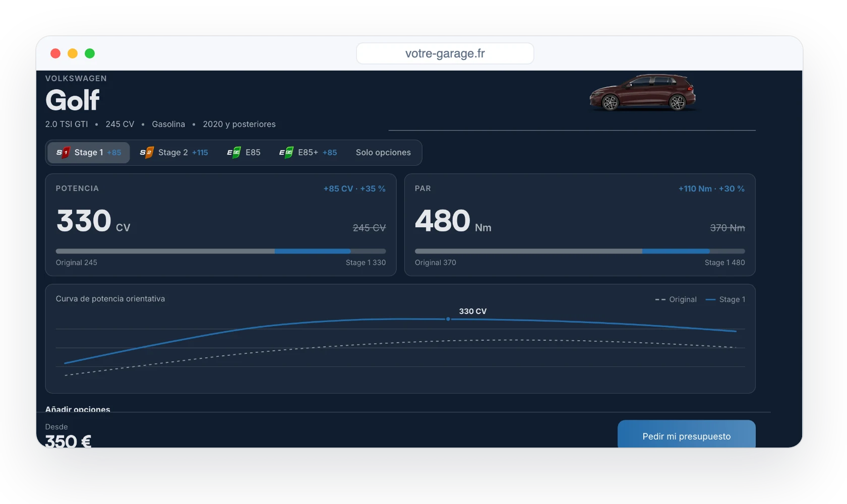The height and width of the screenshot is (504, 847).
Task: Click the 2020 y posteriores text
Action: (x=239, y=124)
